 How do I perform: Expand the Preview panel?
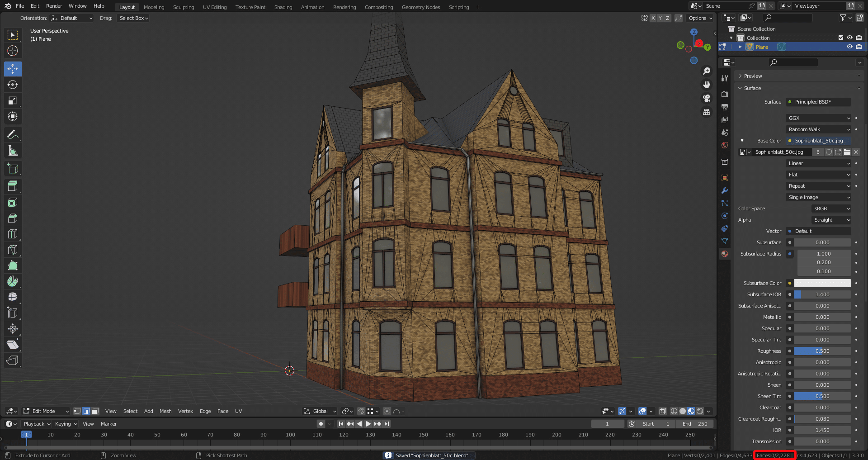tap(753, 76)
